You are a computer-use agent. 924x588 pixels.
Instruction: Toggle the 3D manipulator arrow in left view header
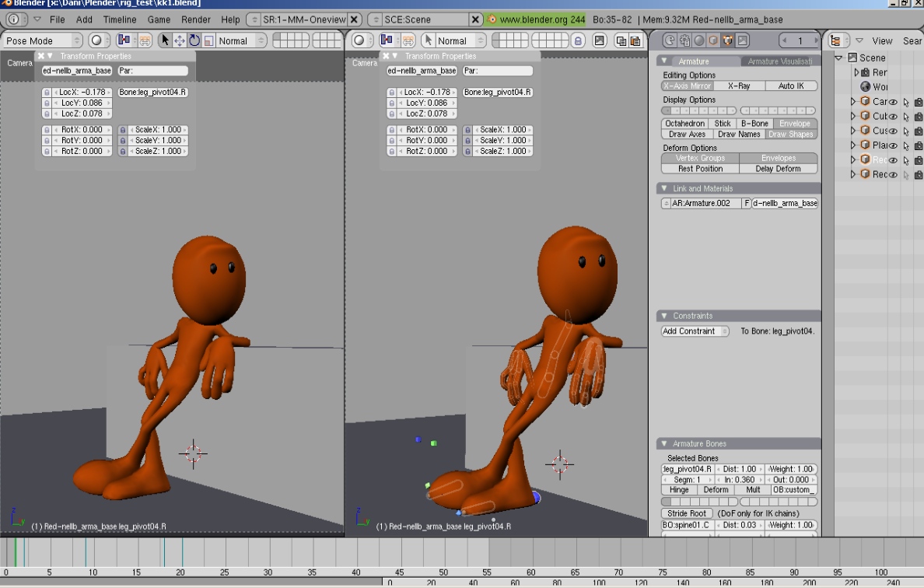pos(165,40)
